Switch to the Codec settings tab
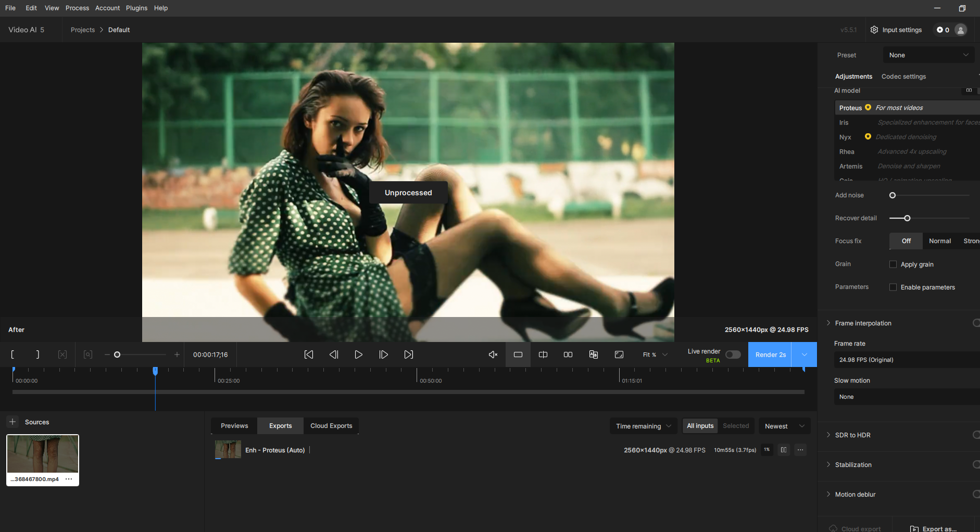This screenshot has height=532, width=980. tap(903, 77)
